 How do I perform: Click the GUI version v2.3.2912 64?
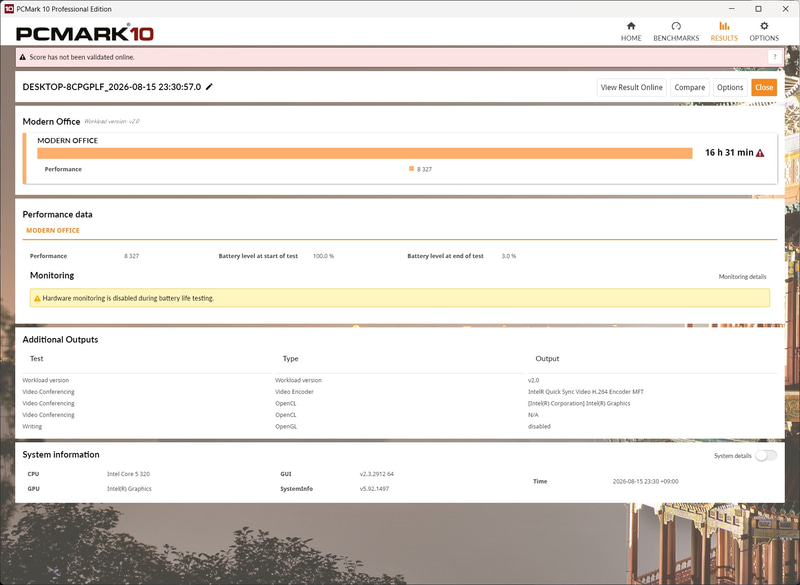(x=377, y=474)
